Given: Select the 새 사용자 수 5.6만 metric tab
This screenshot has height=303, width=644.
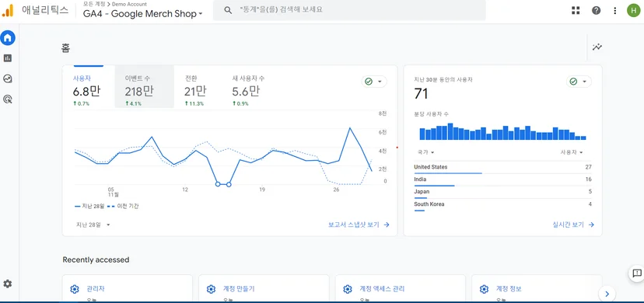Looking at the screenshot, I should tap(249, 87).
